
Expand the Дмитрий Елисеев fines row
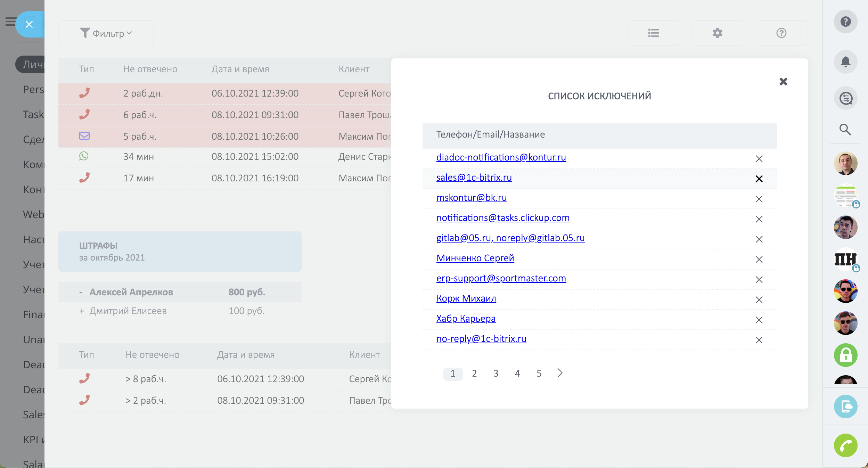coord(82,311)
